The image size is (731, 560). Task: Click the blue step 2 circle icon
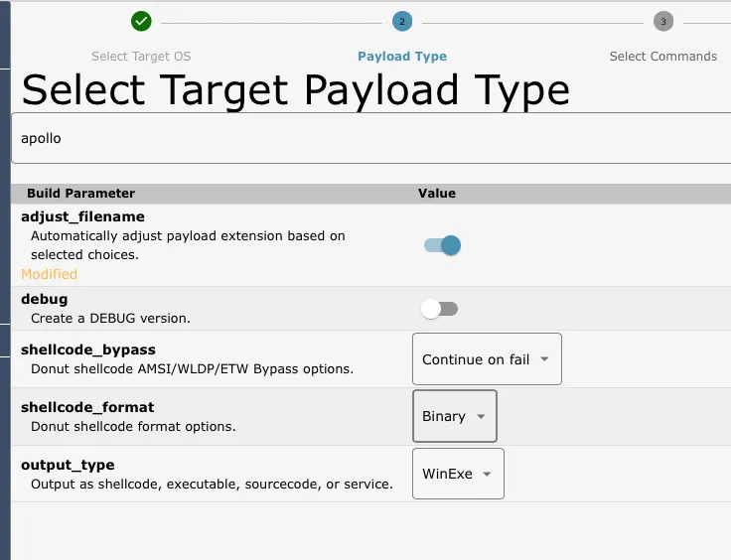tap(402, 21)
